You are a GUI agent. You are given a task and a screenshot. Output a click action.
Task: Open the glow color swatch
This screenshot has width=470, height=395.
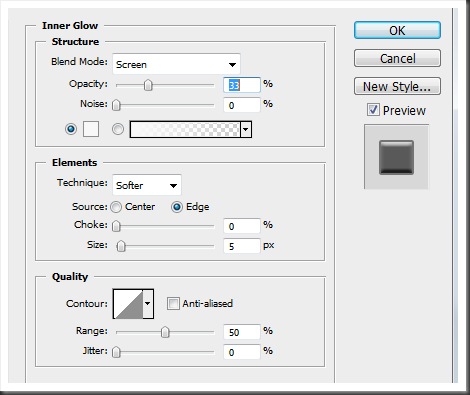(x=91, y=129)
